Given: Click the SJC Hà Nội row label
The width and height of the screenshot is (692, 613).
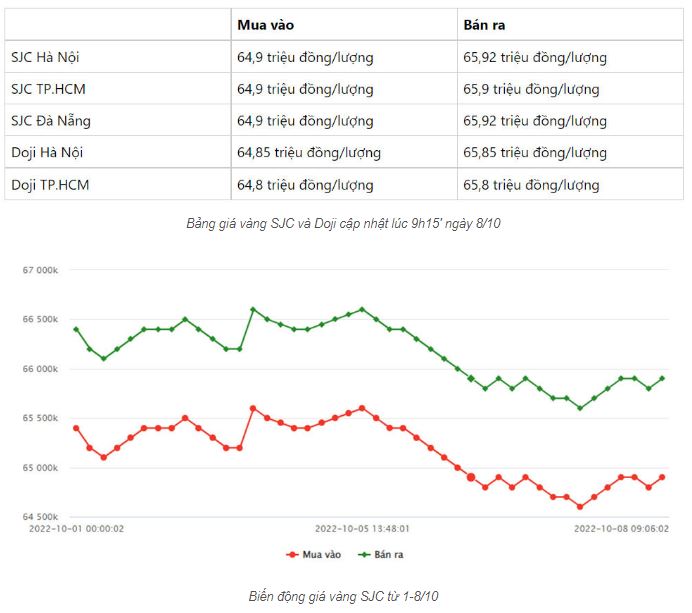Looking at the screenshot, I should 47,57.
